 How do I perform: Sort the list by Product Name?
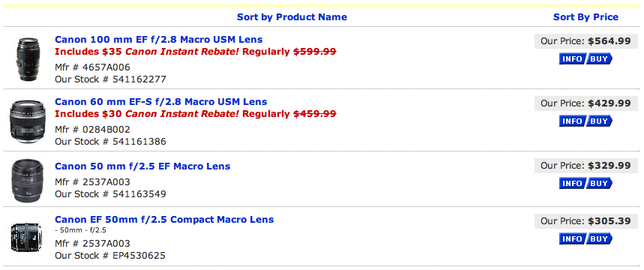292,17
